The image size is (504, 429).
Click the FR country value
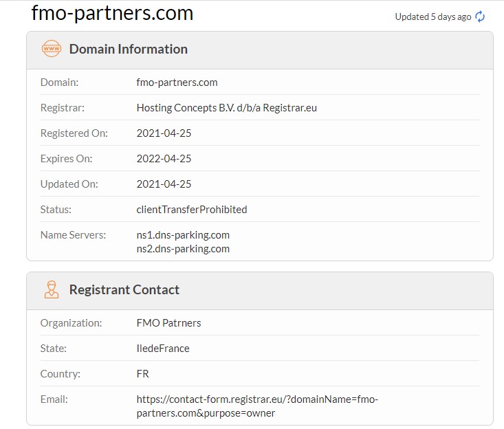click(143, 374)
